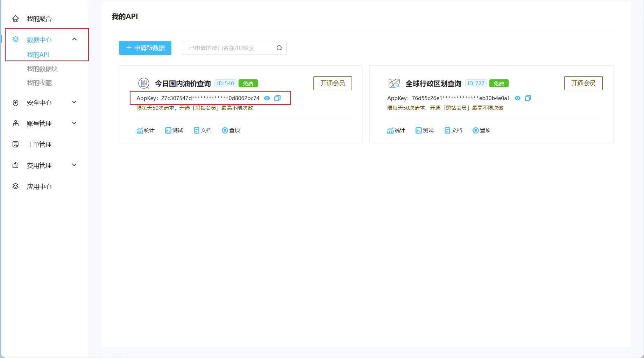Expand the 费用管理 menu
Viewport: 644px width, 358px height.
pyautogui.click(x=74, y=165)
